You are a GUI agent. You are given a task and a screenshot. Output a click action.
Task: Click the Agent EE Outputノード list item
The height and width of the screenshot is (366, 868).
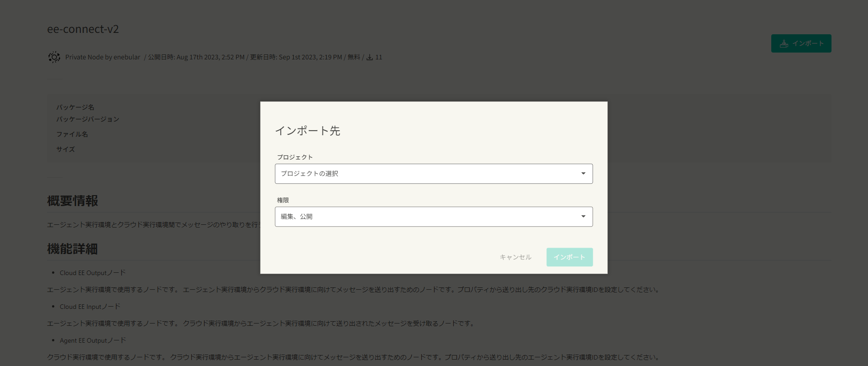pyautogui.click(x=93, y=340)
